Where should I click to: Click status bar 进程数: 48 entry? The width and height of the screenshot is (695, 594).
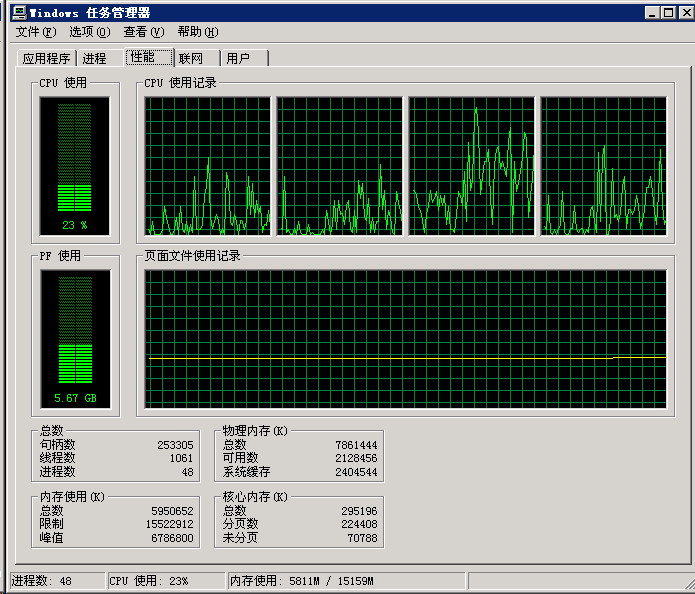point(58,581)
